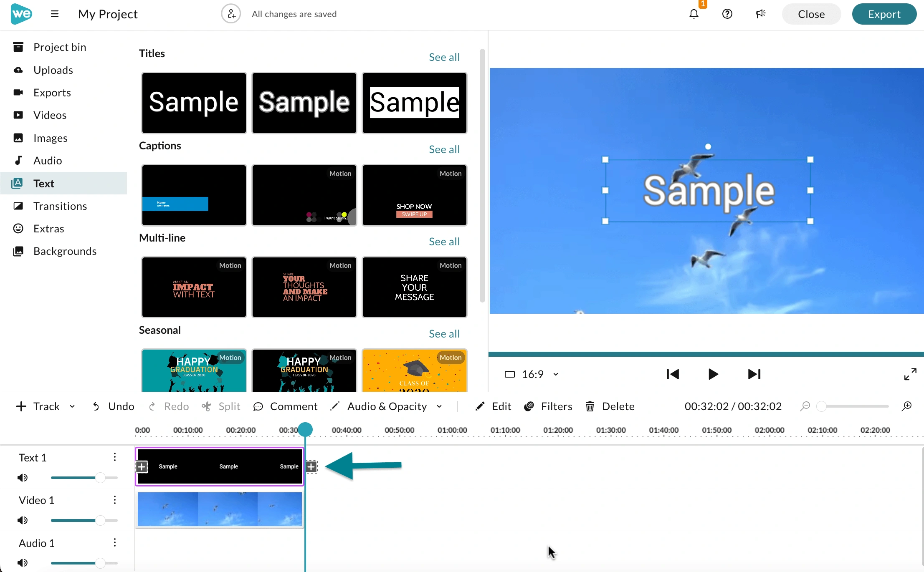Open the Extras section

point(63,229)
